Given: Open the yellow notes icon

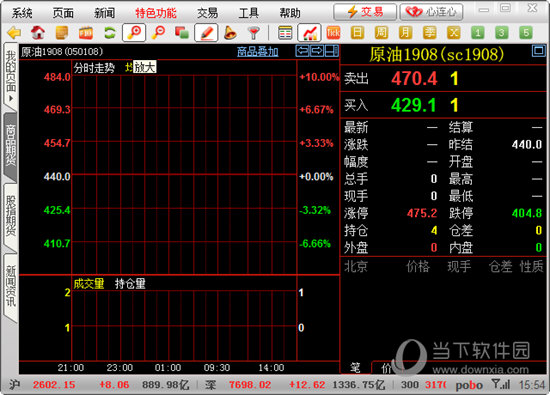Looking at the screenshot, I should point(62,33).
